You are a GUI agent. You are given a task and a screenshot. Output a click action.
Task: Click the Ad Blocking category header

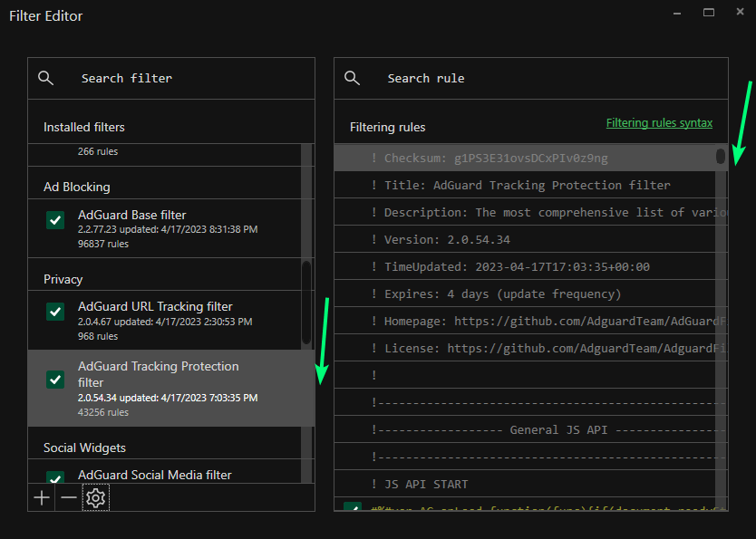[x=77, y=187]
